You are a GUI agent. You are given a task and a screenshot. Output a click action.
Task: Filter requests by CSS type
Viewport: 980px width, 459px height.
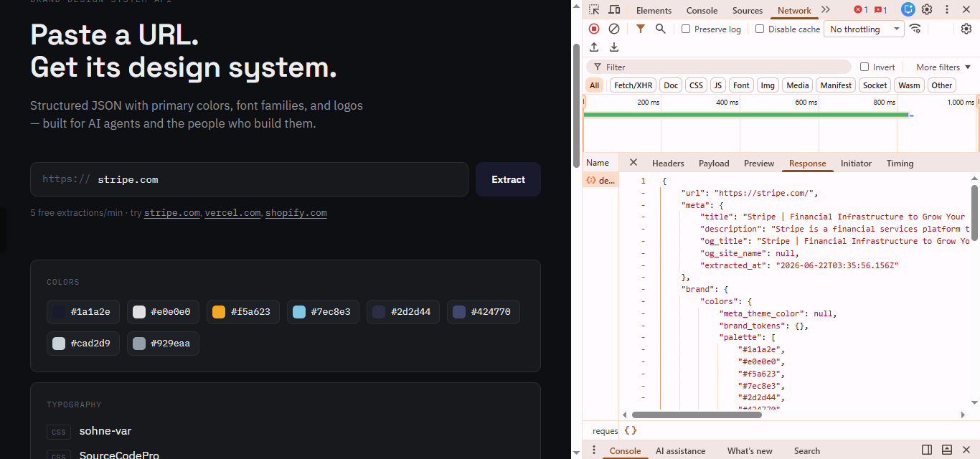tap(696, 85)
